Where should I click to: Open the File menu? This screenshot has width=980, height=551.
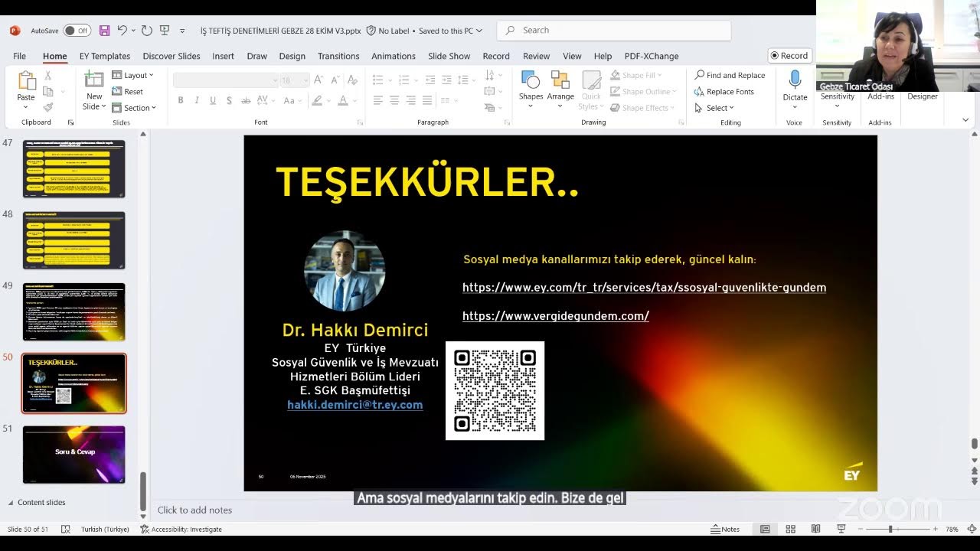click(19, 56)
